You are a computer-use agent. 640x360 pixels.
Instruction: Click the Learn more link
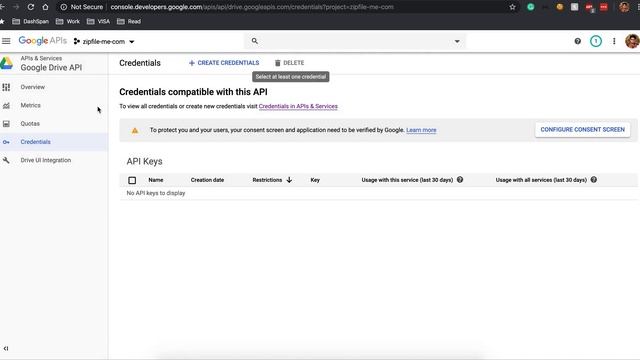tap(421, 130)
